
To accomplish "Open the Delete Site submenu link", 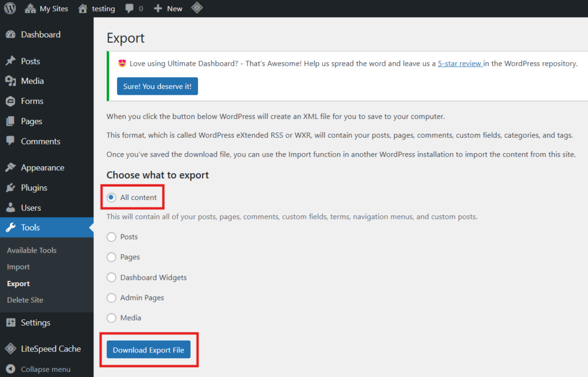I will [x=25, y=300].
